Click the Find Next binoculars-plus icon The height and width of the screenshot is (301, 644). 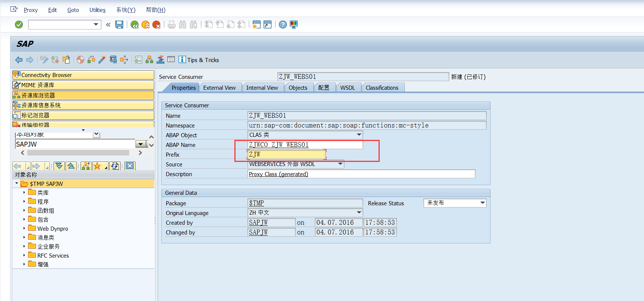[193, 25]
